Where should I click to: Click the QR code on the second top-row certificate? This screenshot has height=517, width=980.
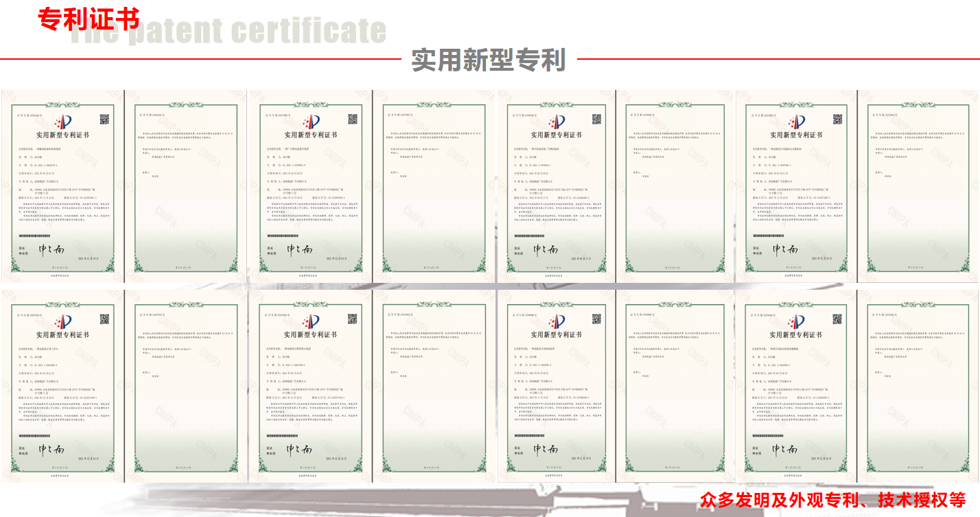click(x=352, y=119)
